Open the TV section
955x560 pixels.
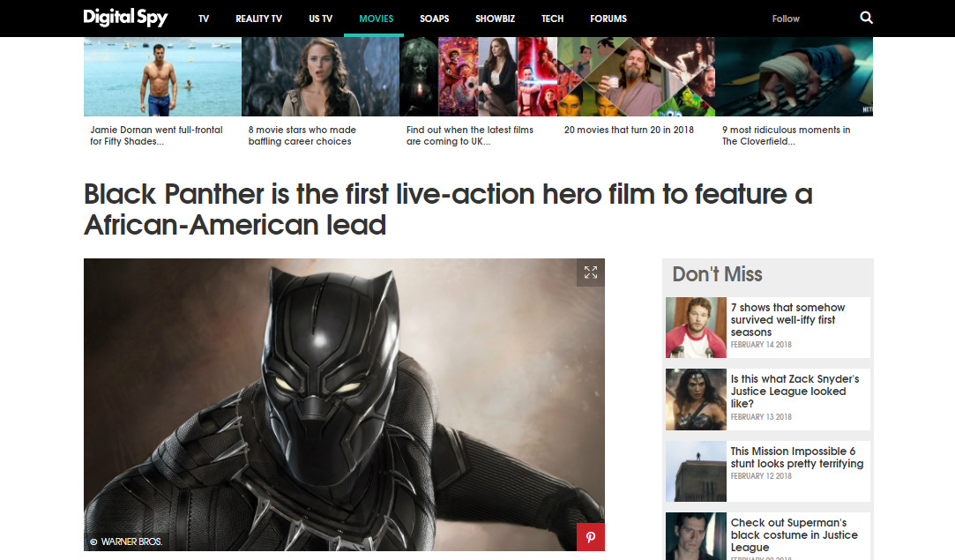(x=204, y=19)
